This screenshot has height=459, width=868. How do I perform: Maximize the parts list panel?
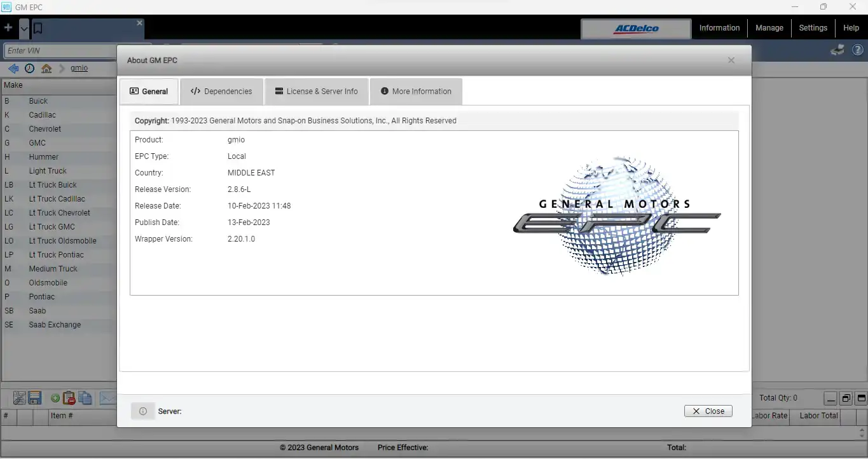click(x=861, y=399)
